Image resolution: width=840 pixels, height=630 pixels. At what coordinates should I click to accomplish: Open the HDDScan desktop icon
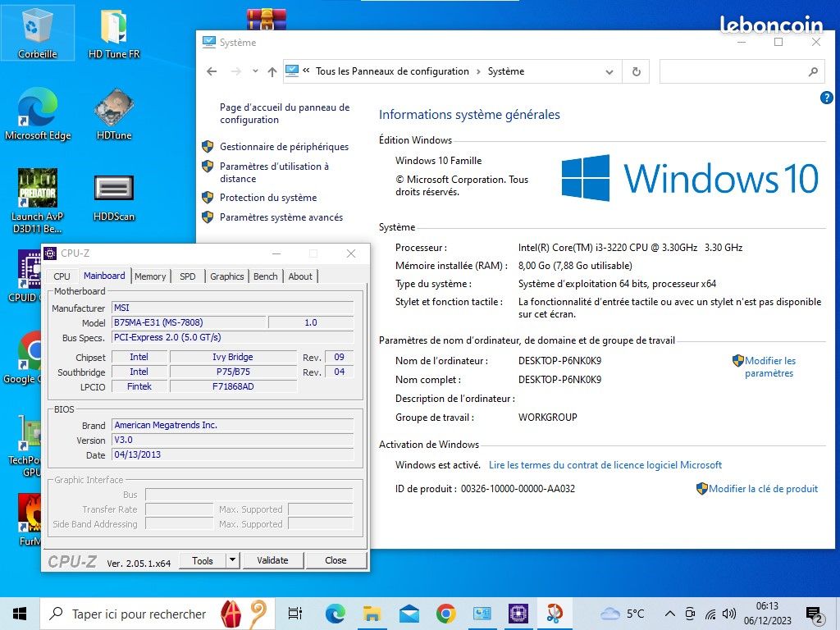coord(113,199)
